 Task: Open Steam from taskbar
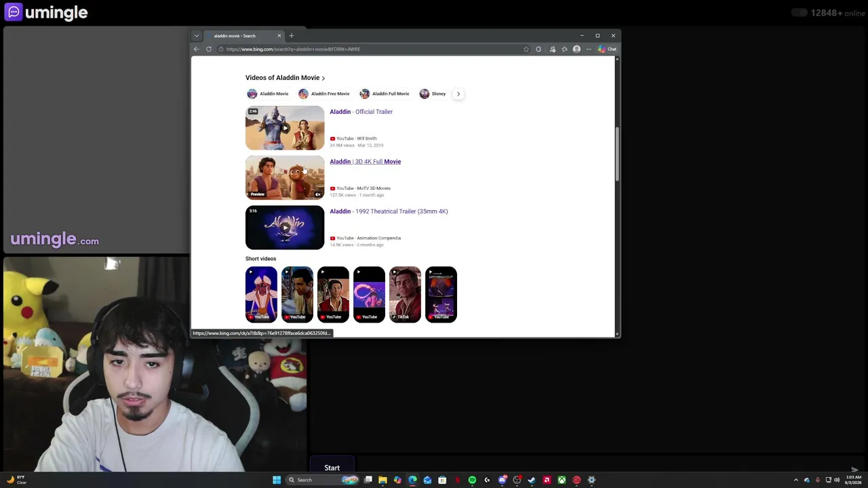coord(532,480)
